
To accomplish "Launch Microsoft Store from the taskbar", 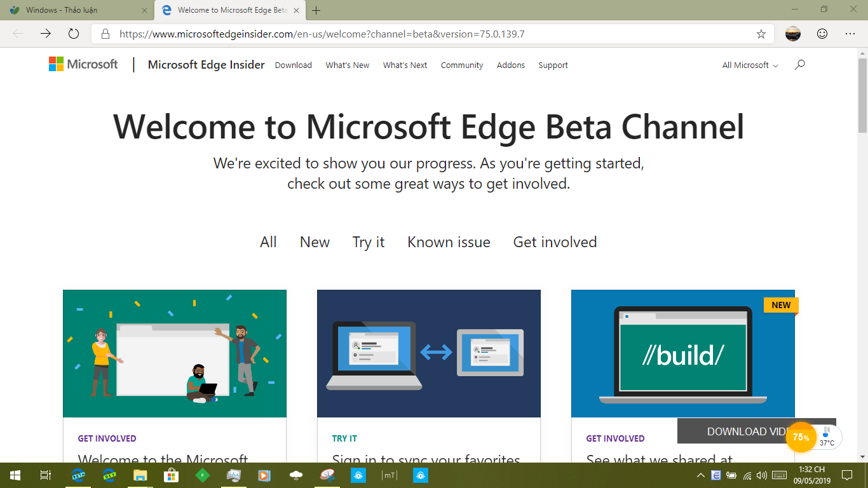I will (x=171, y=475).
